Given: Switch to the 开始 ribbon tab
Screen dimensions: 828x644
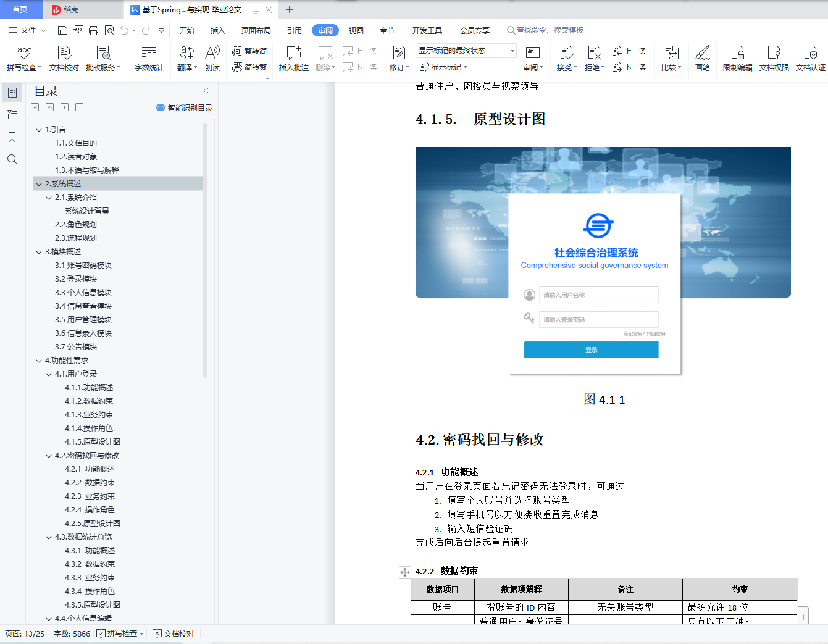Looking at the screenshot, I should [187, 30].
